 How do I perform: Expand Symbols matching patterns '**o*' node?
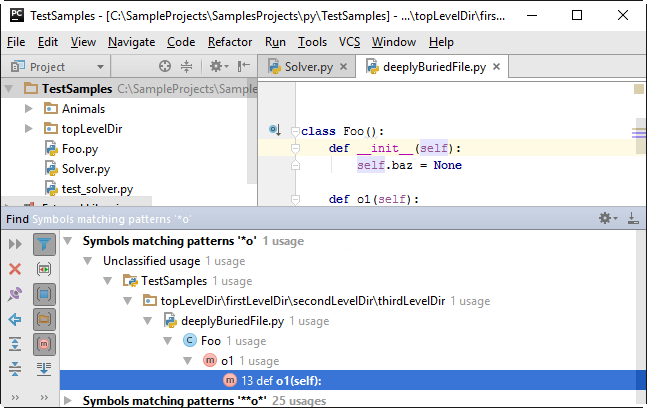tap(68, 400)
